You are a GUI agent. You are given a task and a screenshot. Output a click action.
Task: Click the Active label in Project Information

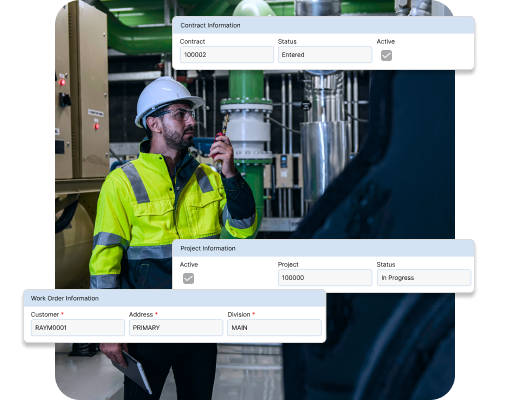tap(189, 265)
